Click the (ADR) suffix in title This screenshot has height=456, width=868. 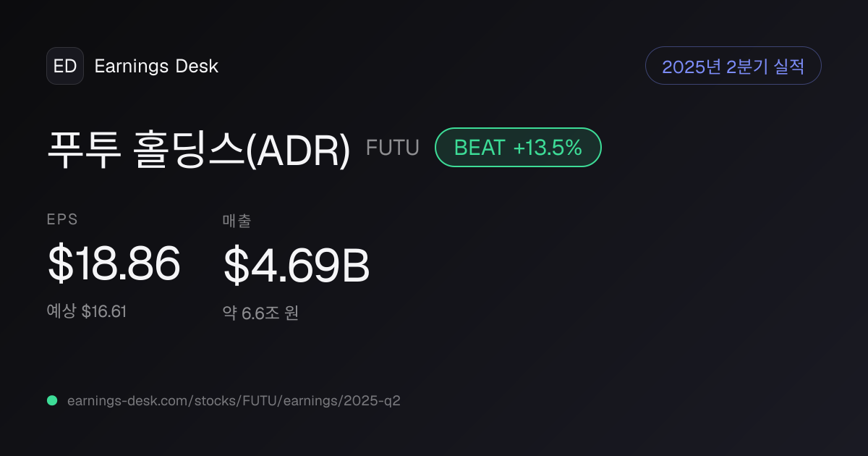(x=298, y=150)
